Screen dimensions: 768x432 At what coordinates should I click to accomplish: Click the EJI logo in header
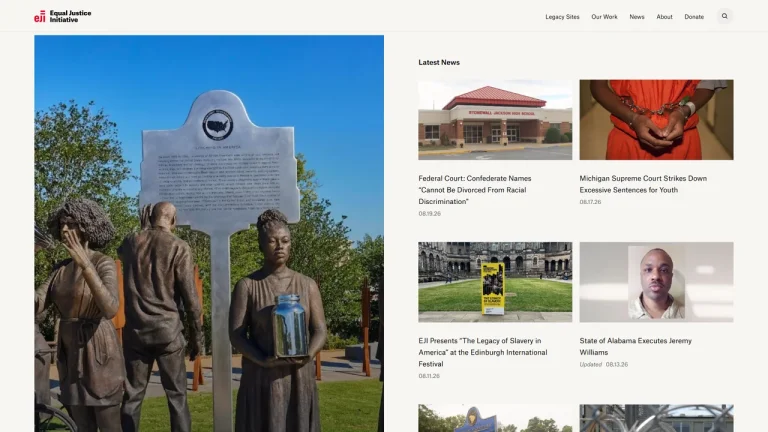tap(63, 17)
